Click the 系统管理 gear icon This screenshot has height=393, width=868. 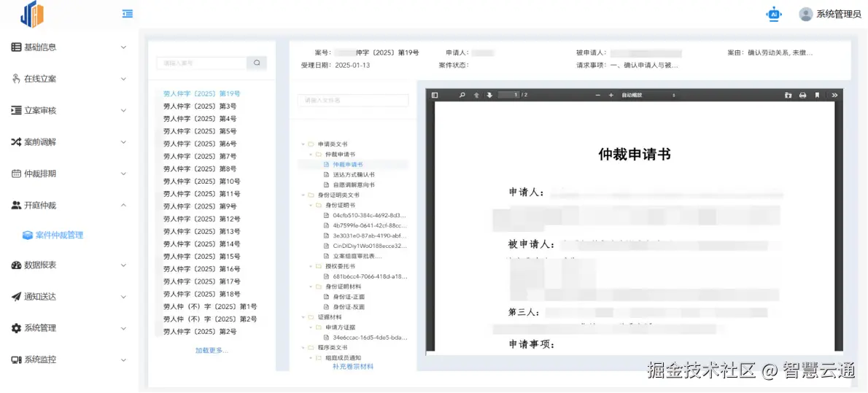(x=16, y=327)
